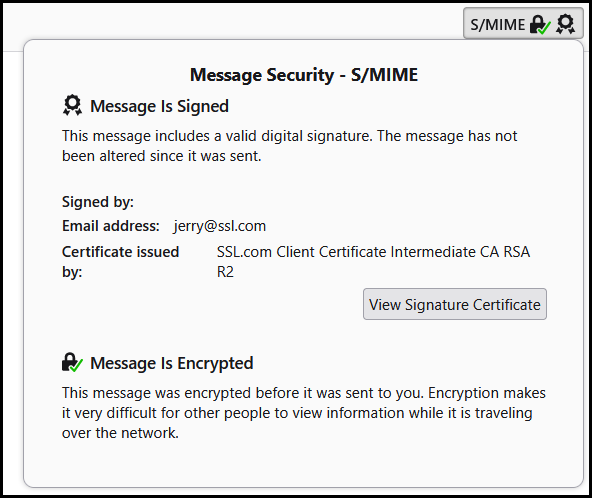The image size is (592, 498).
Task: Click the Email address label
Action: pyautogui.click(x=111, y=226)
